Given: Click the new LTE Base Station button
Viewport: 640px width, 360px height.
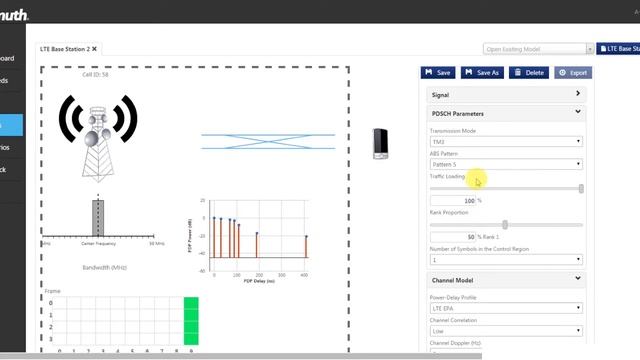Looking at the screenshot, I should pyautogui.click(x=618, y=49).
